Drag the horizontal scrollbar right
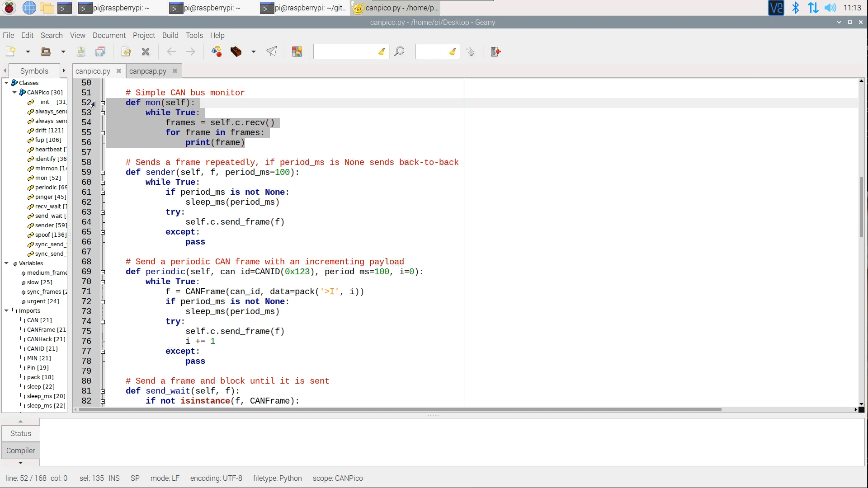This screenshot has width=868, height=488. pyautogui.click(x=857, y=410)
